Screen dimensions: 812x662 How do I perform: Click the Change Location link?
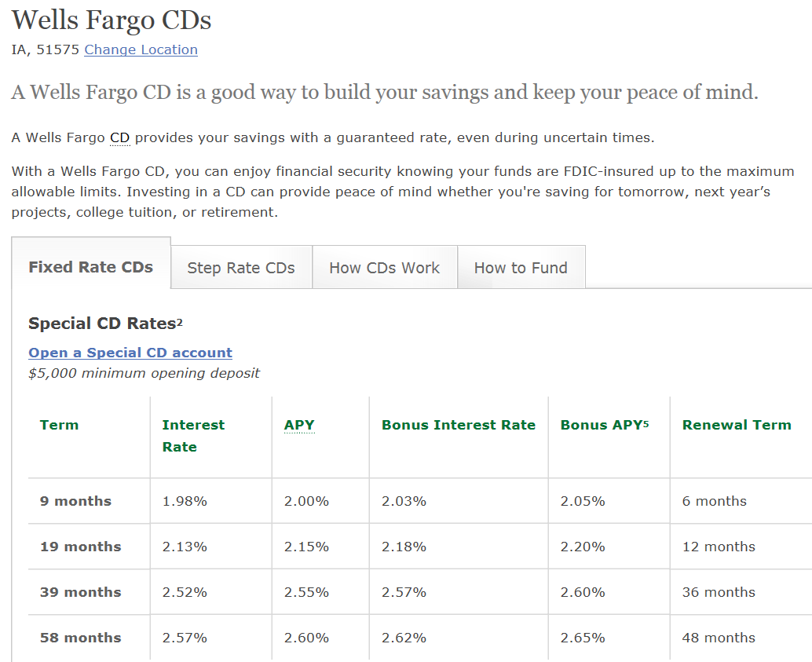[141, 49]
